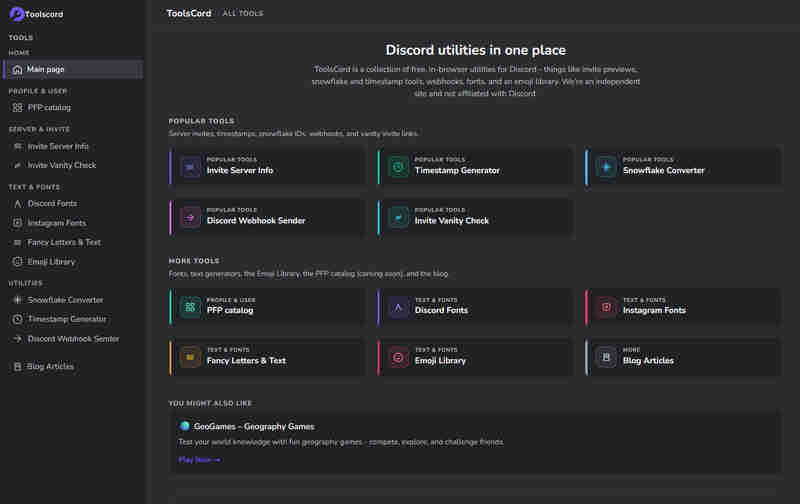Select Invite Vanity Check in sidebar
The image size is (800, 504).
(73, 165)
